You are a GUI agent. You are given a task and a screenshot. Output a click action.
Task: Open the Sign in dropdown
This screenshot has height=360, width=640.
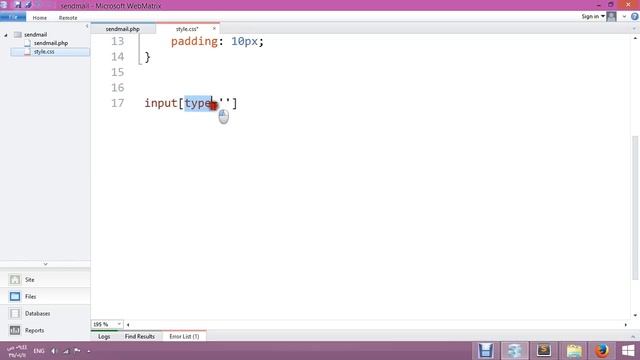(593, 16)
